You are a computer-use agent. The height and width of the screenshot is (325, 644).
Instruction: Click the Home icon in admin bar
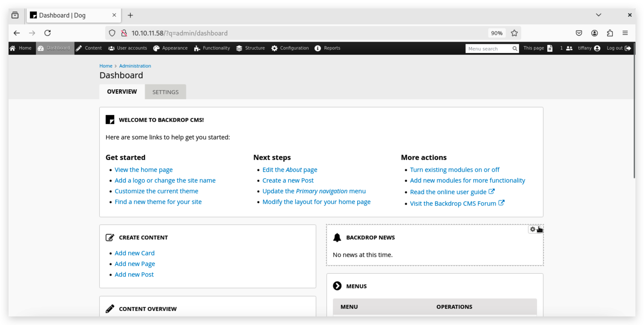click(x=13, y=48)
